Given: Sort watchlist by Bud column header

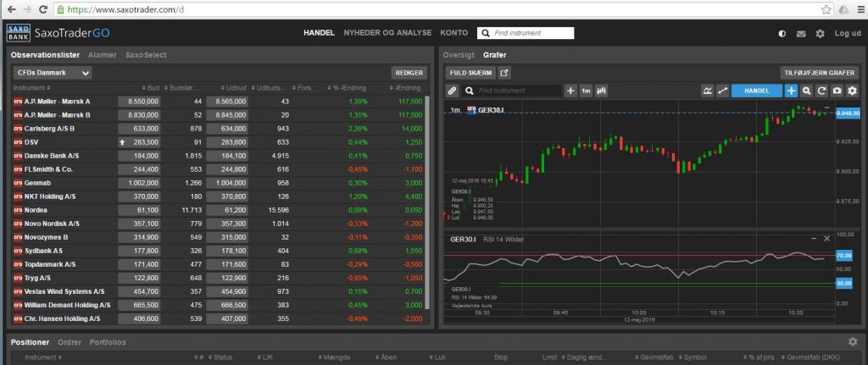Looking at the screenshot, I should 150,88.
